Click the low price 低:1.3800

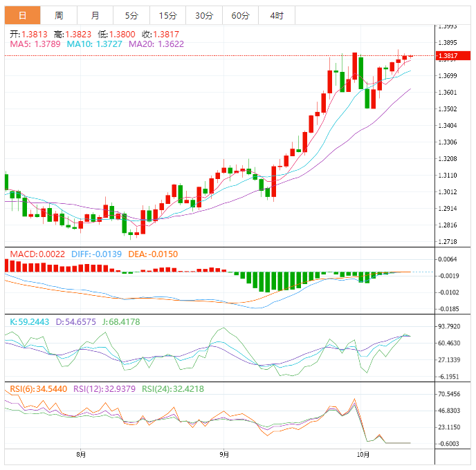(x=116, y=35)
